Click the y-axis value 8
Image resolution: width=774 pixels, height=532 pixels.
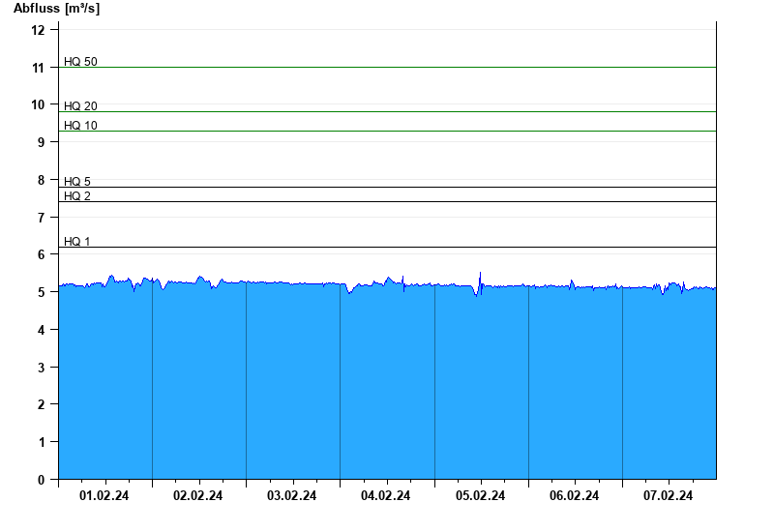click(41, 180)
